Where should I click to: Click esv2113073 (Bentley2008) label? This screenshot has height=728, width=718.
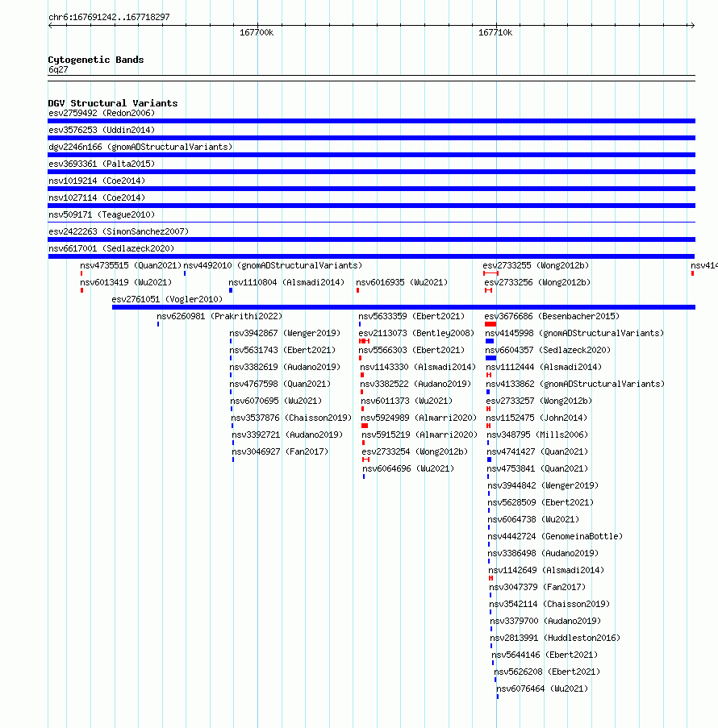click(x=416, y=333)
